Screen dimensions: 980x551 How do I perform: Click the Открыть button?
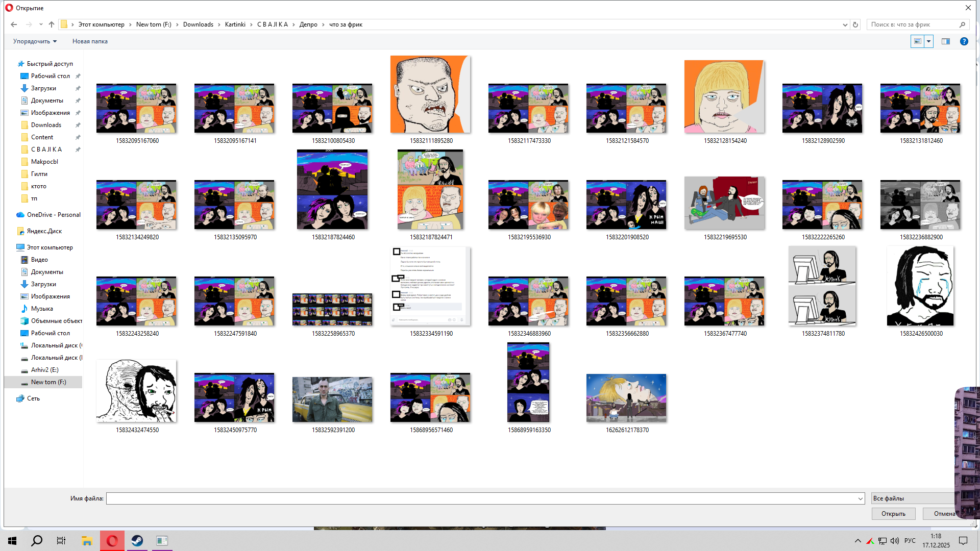point(893,514)
